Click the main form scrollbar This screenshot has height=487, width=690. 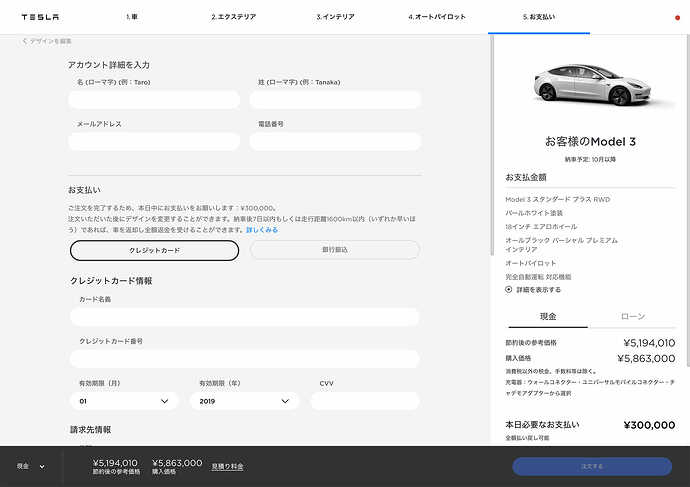492,145
